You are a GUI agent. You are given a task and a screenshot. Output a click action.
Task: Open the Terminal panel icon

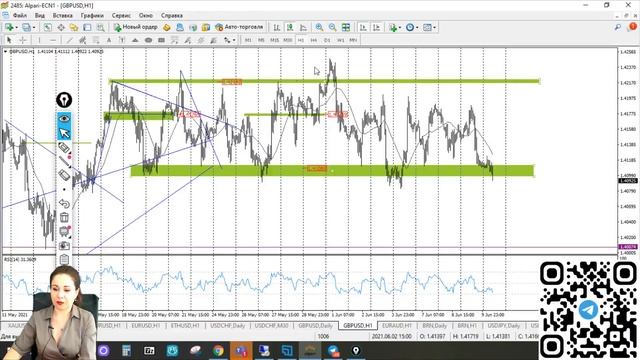87,27
